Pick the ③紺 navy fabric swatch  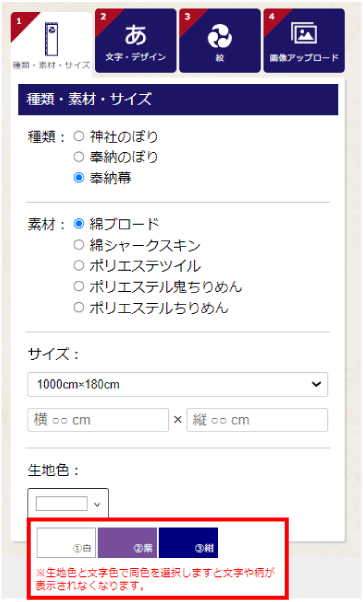click(188, 543)
